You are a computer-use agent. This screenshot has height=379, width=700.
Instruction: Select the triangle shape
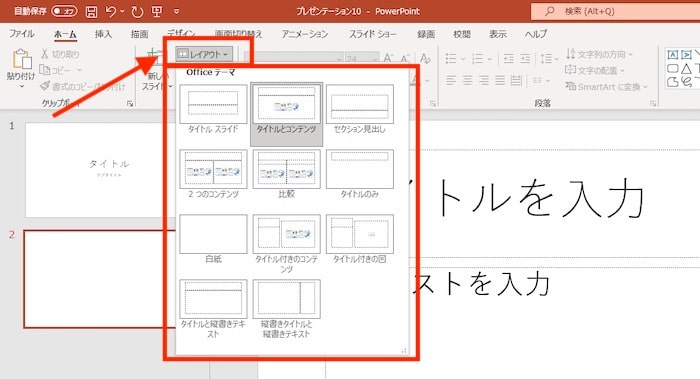687,68
